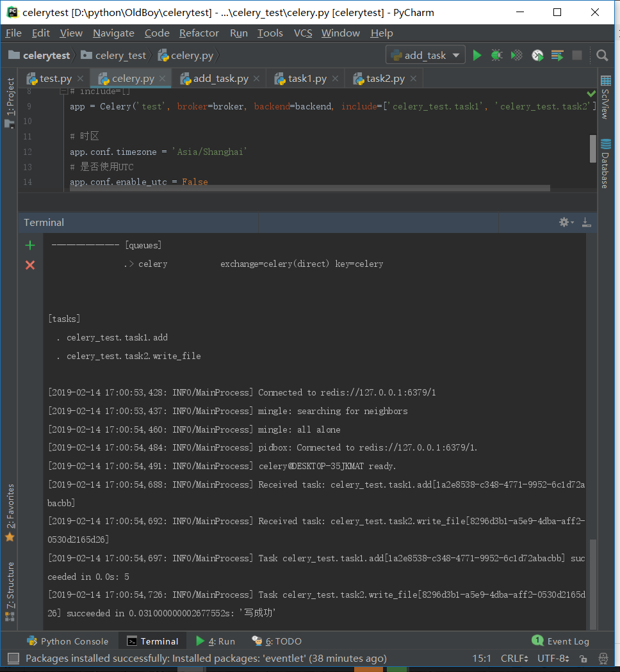
Task: Open the Window menu
Action: [x=341, y=33]
